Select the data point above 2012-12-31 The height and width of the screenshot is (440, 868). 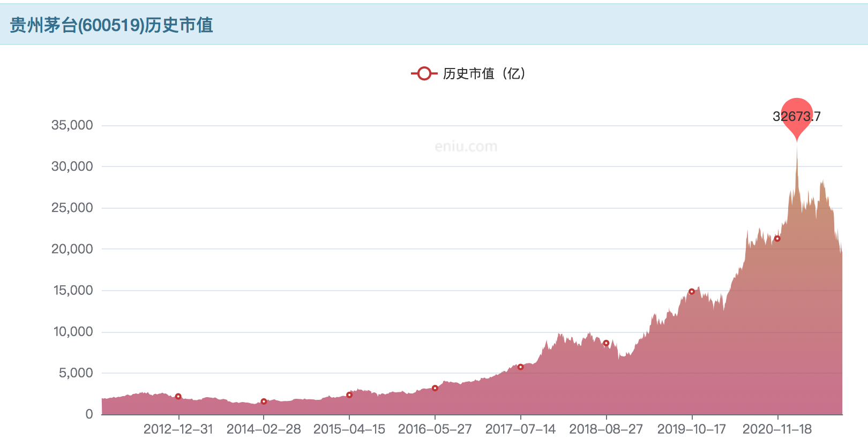click(x=178, y=397)
